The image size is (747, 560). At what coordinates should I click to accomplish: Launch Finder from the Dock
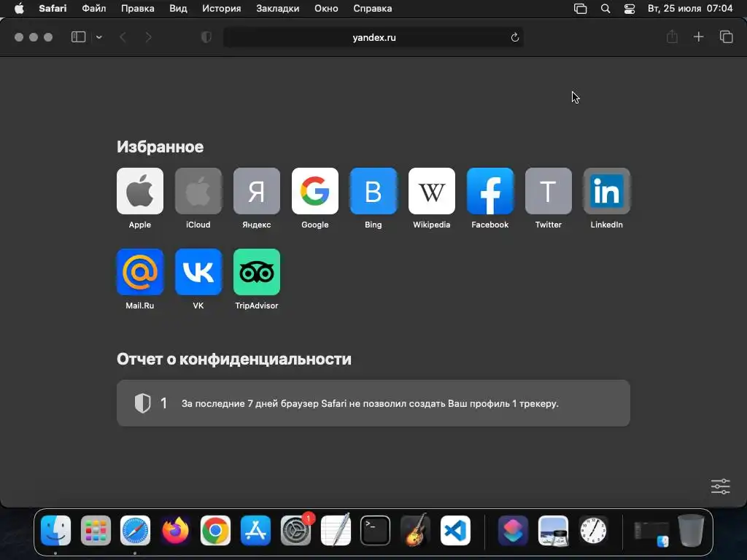pyautogui.click(x=55, y=530)
